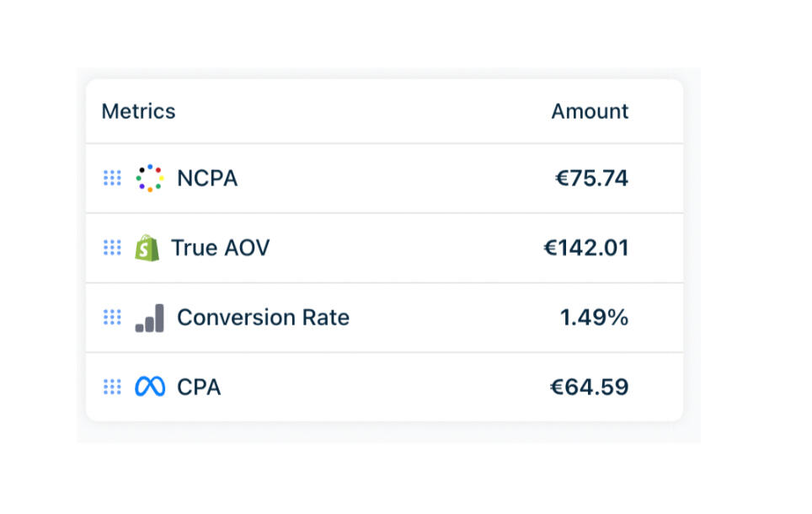
Task: Select the True AOV metric label
Action: point(220,248)
